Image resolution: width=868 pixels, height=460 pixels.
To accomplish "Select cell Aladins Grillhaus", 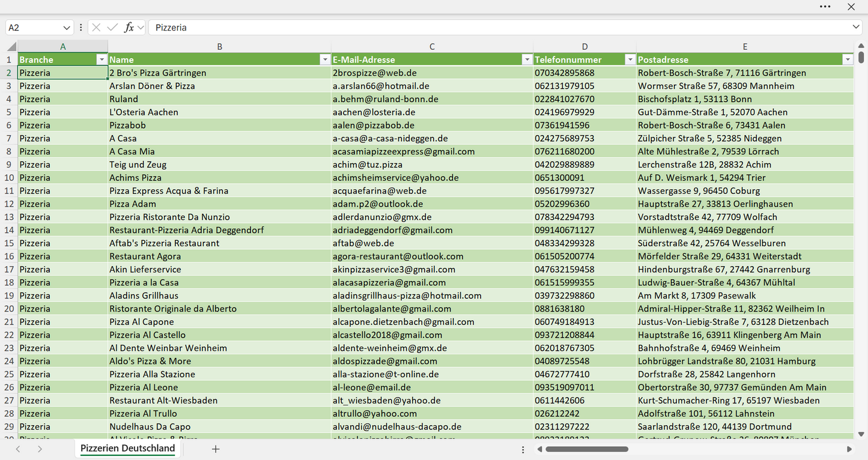I will tap(220, 295).
